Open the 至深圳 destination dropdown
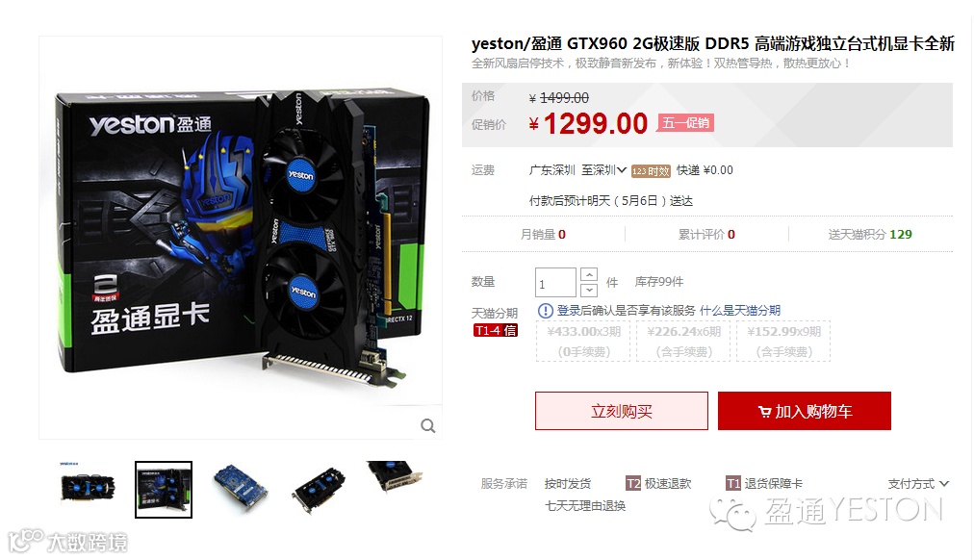Viewport: 974px width, 560px height. coord(603,170)
